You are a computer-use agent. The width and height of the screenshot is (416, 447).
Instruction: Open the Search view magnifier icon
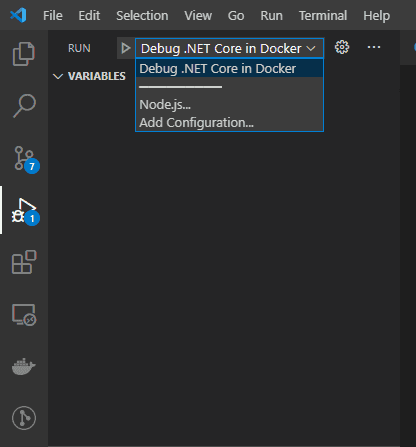coord(24,106)
